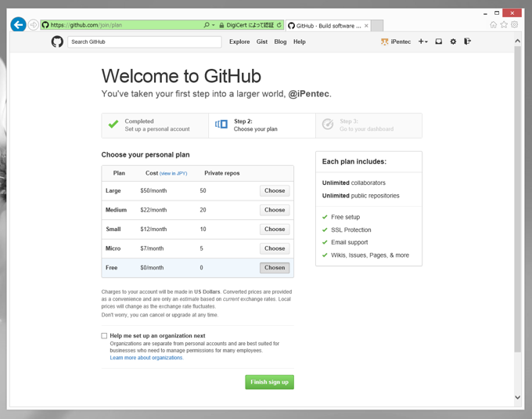Click the Step 2 plan icon
The width and height of the screenshot is (532, 419).
[x=221, y=125]
